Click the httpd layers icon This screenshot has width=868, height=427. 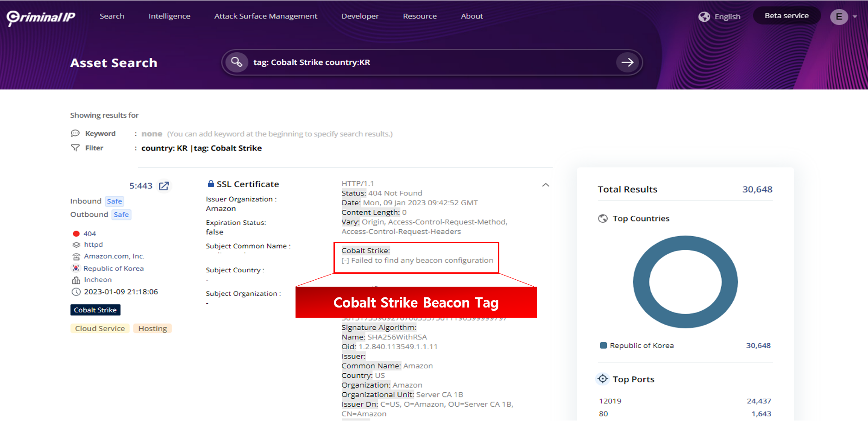tap(76, 245)
